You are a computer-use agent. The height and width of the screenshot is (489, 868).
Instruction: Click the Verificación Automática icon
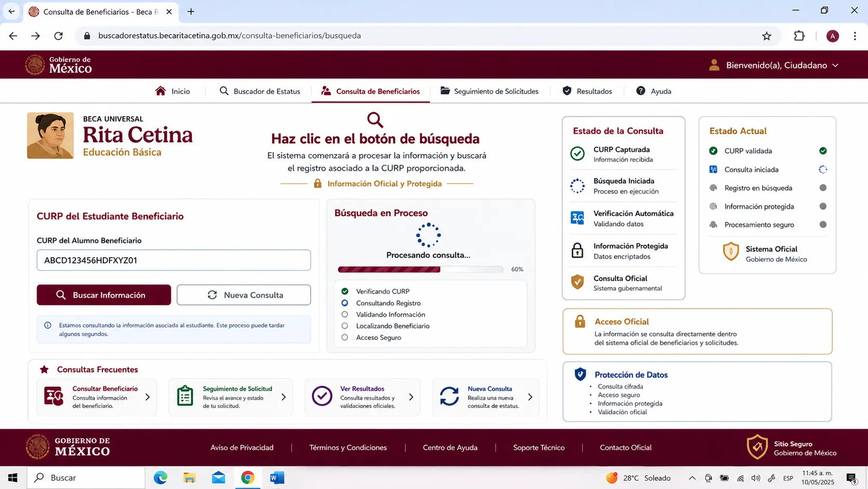[x=577, y=218]
